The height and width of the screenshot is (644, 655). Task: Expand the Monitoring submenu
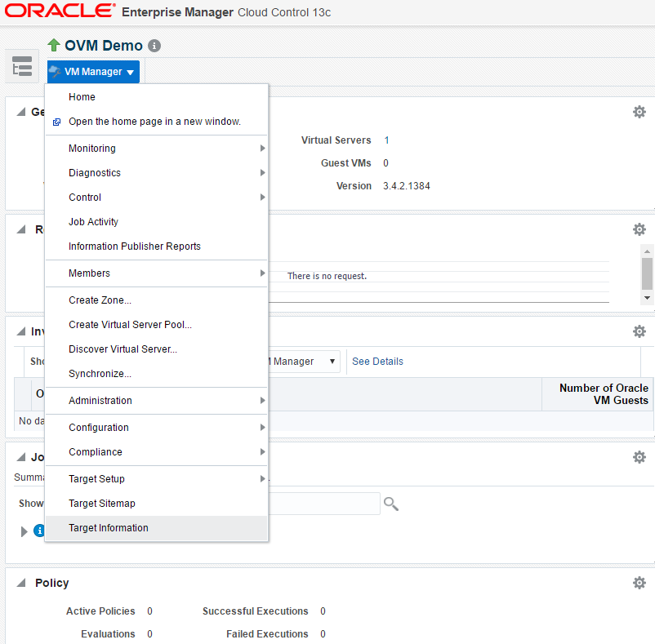156,149
